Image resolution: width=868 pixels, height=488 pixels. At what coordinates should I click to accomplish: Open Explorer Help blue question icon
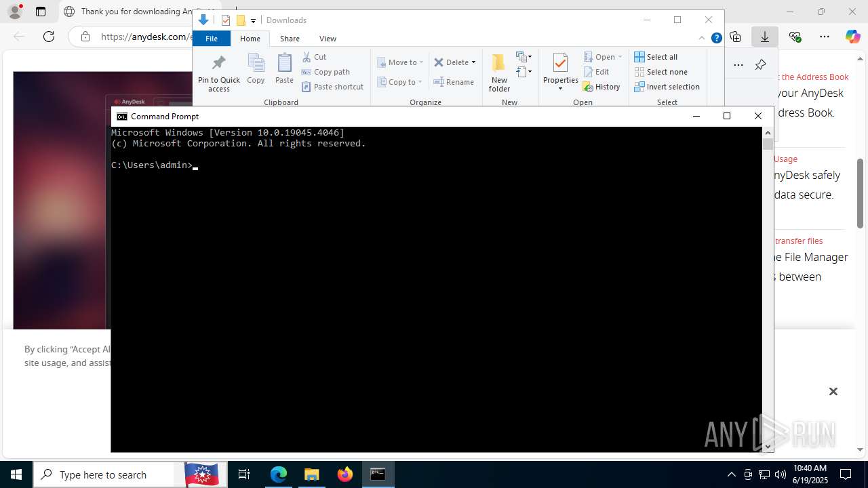pyautogui.click(x=716, y=38)
